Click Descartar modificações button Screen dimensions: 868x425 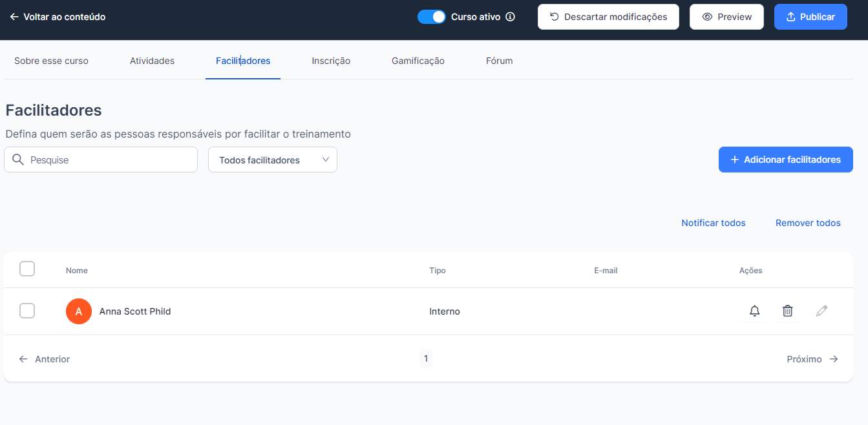tap(608, 17)
